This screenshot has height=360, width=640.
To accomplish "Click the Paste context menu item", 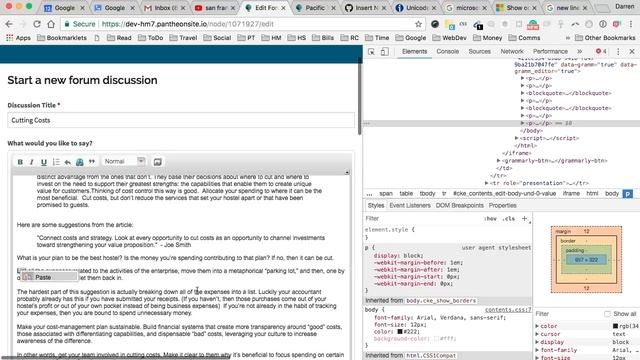I will (x=50, y=278).
